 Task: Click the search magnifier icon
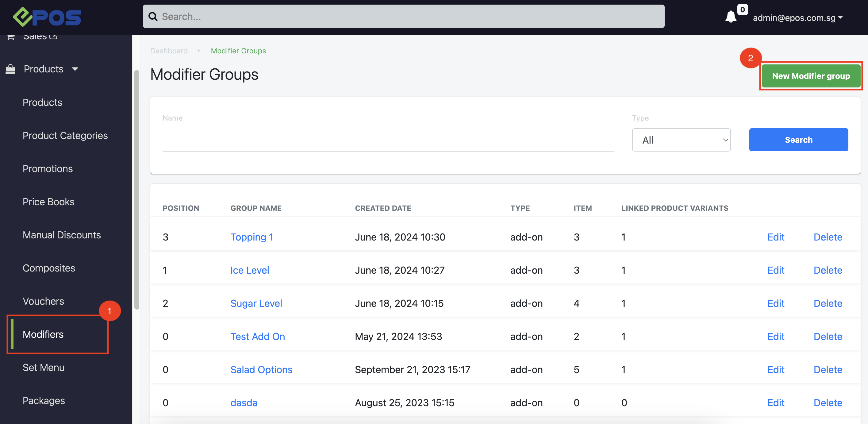click(153, 17)
